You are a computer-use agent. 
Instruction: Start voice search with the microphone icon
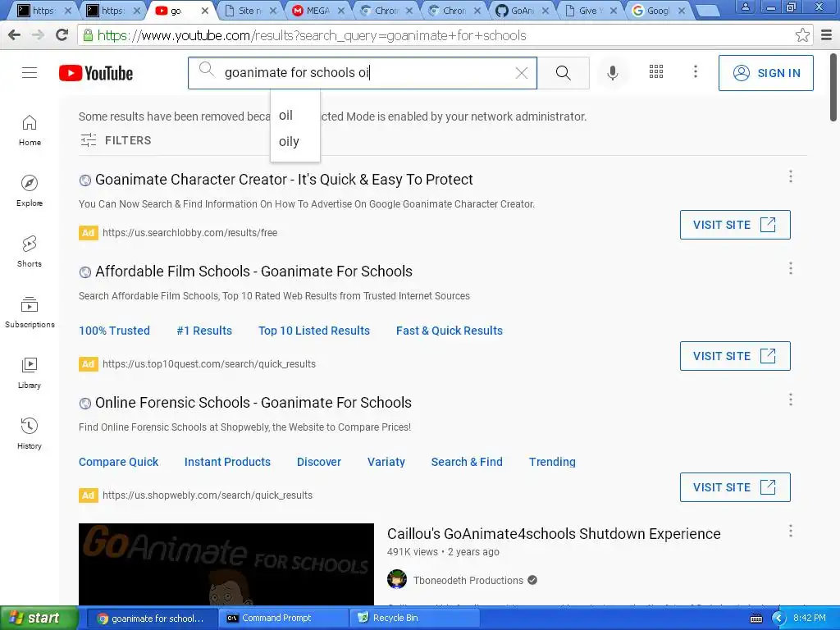coord(612,73)
